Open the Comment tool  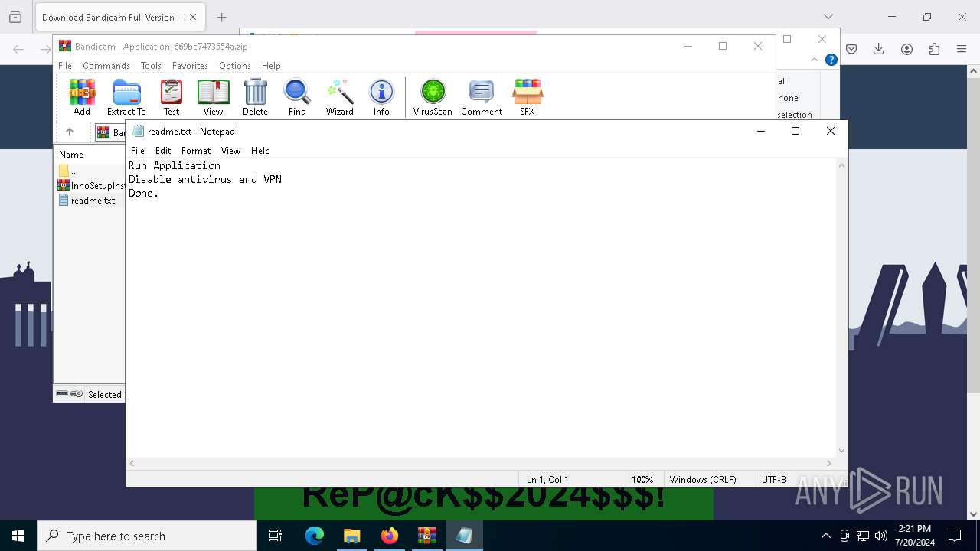[482, 97]
